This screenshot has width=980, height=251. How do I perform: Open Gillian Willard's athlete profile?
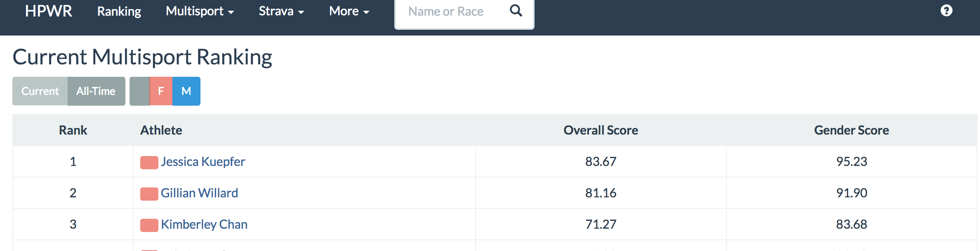coord(199,193)
